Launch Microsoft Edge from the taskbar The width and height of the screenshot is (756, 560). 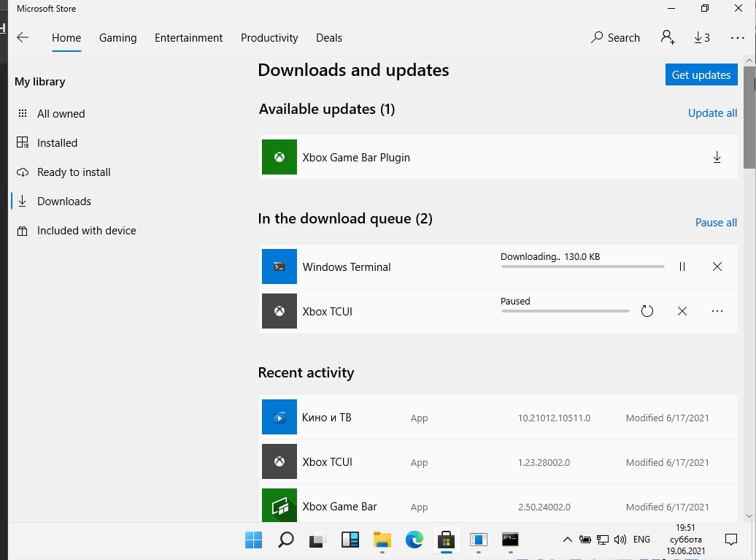coord(414,540)
